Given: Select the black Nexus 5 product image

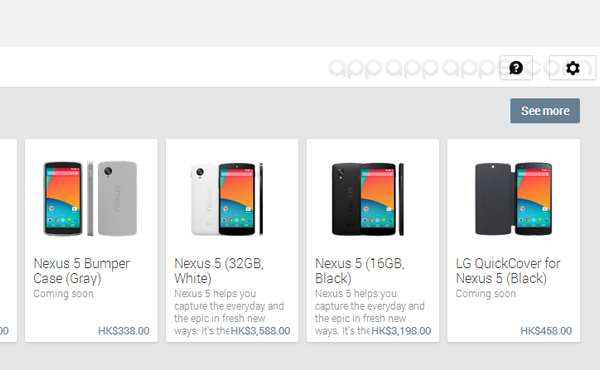Looking at the screenshot, I should pyautogui.click(x=368, y=199).
